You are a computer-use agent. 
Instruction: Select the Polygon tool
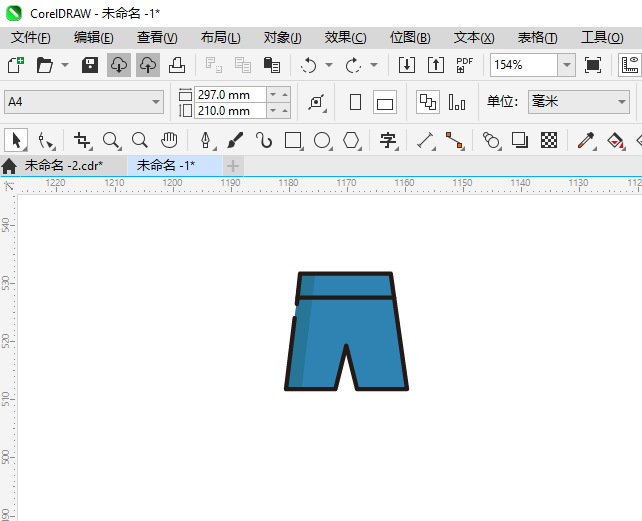pos(352,140)
